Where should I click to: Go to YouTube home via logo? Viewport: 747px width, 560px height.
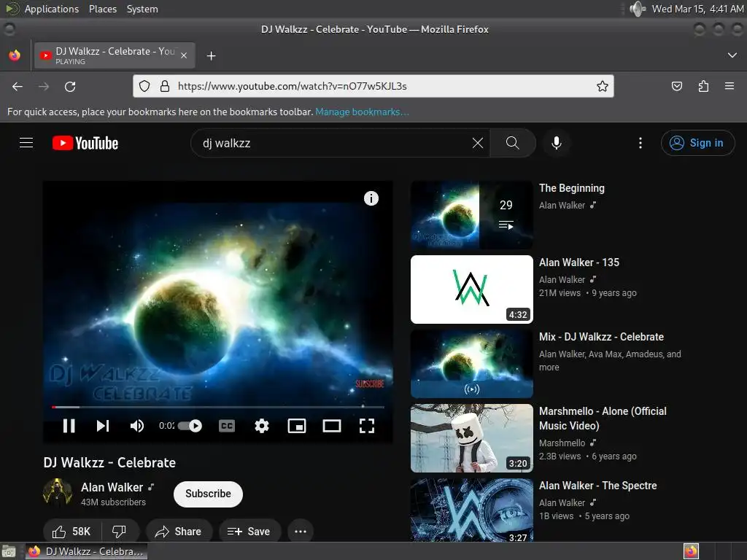[x=85, y=143]
